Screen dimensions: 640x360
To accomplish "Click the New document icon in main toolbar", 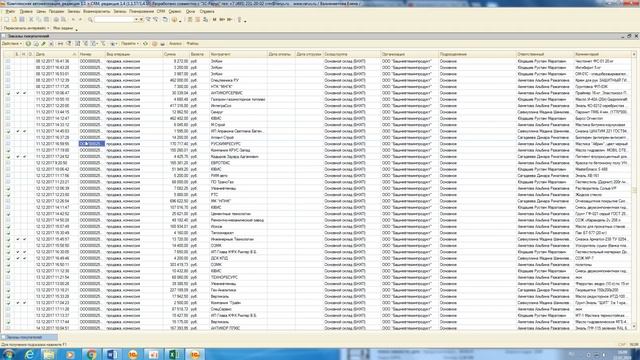I will [x=7, y=20].
